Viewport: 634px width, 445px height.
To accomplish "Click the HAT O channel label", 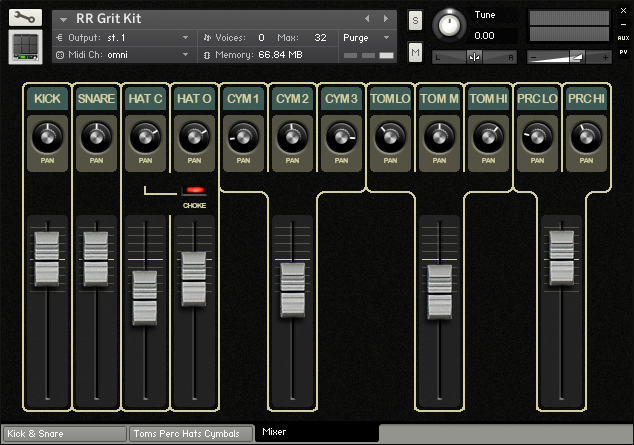I will coord(194,99).
